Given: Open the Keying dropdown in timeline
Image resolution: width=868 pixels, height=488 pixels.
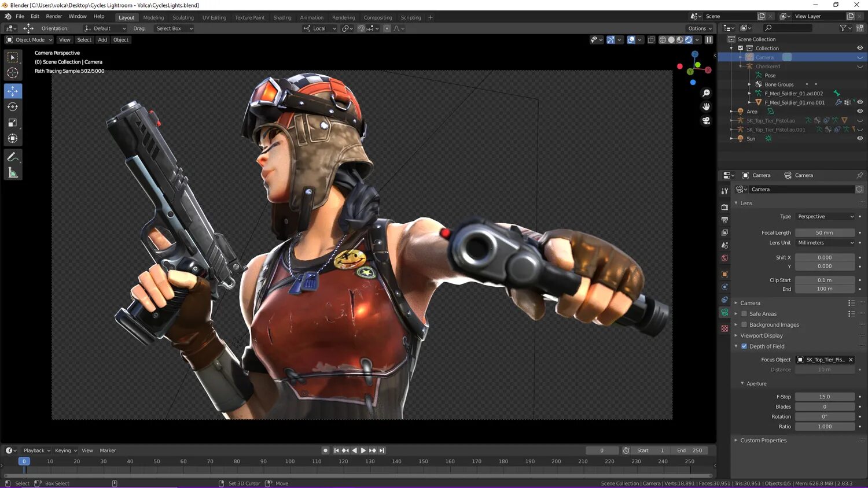Looking at the screenshot, I should tap(66, 450).
